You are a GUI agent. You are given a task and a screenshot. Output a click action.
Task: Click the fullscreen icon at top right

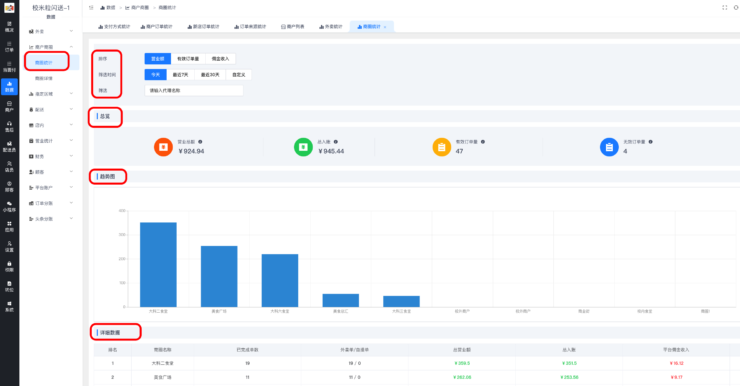(x=724, y=8)
